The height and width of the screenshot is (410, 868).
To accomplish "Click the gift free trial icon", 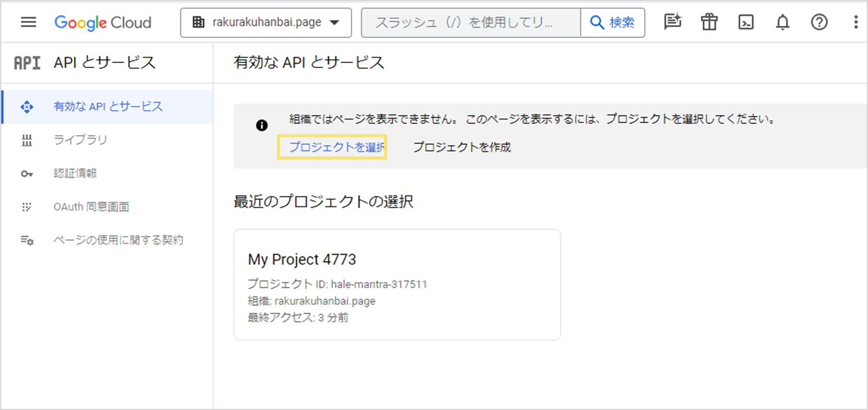I will pos(709,22).
